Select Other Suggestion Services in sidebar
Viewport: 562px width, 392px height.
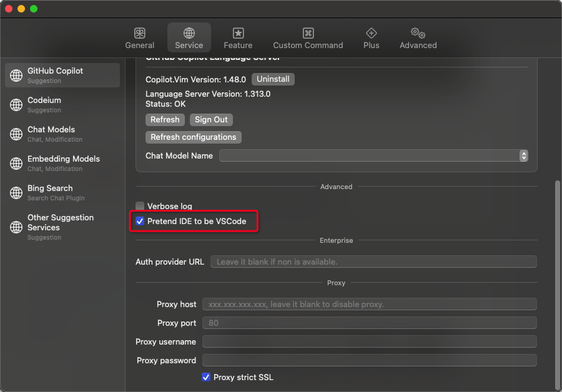62,227
